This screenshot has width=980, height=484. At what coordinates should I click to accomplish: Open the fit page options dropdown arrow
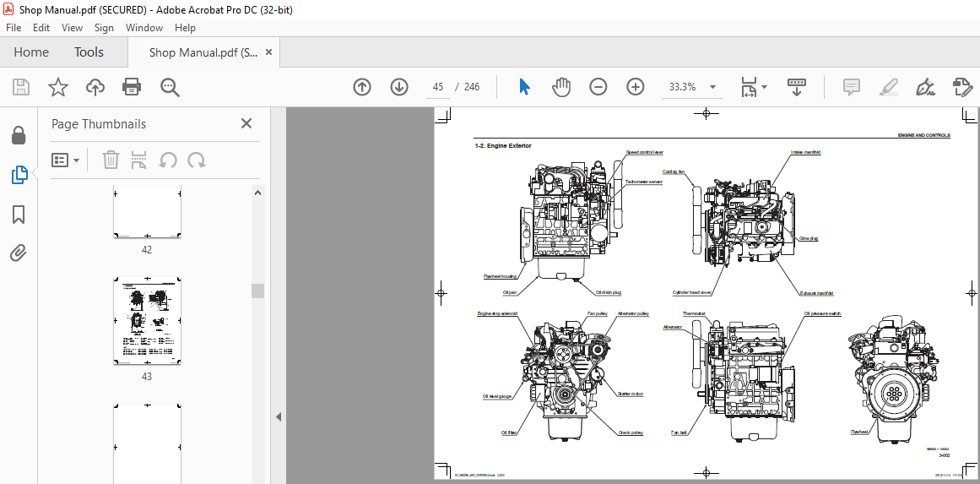[x=765, y=88]
